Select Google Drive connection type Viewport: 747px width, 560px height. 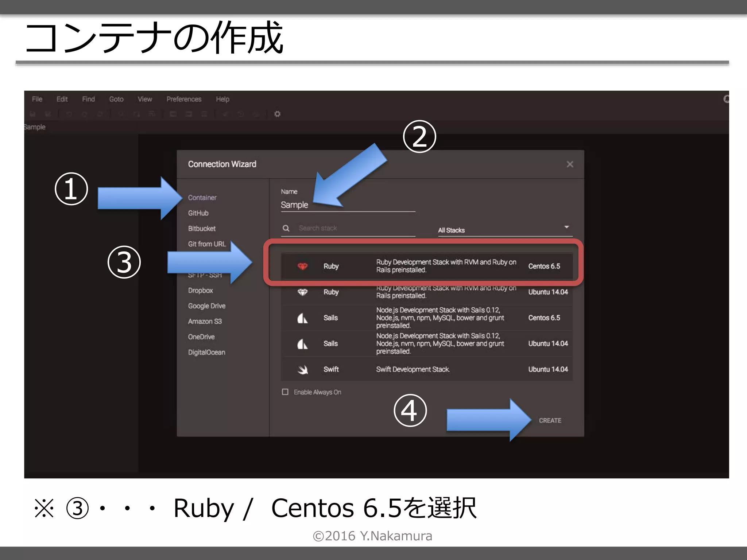click(207, 306)
